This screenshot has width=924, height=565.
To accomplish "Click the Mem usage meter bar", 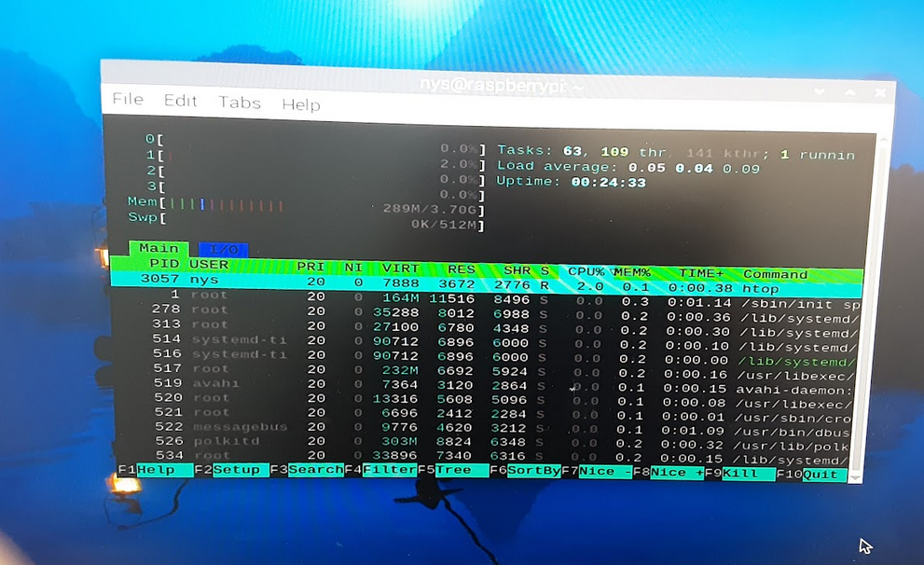I will 306,206.
